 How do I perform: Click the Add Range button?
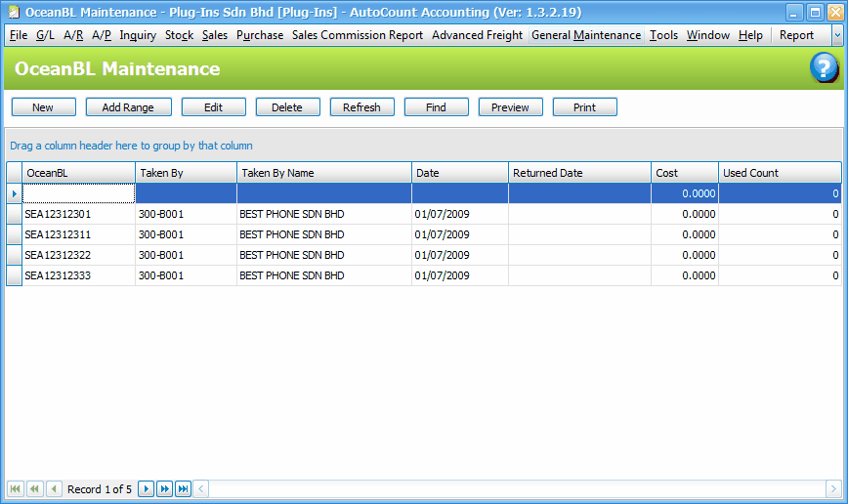pyautogui.click(x=128, y=107)
